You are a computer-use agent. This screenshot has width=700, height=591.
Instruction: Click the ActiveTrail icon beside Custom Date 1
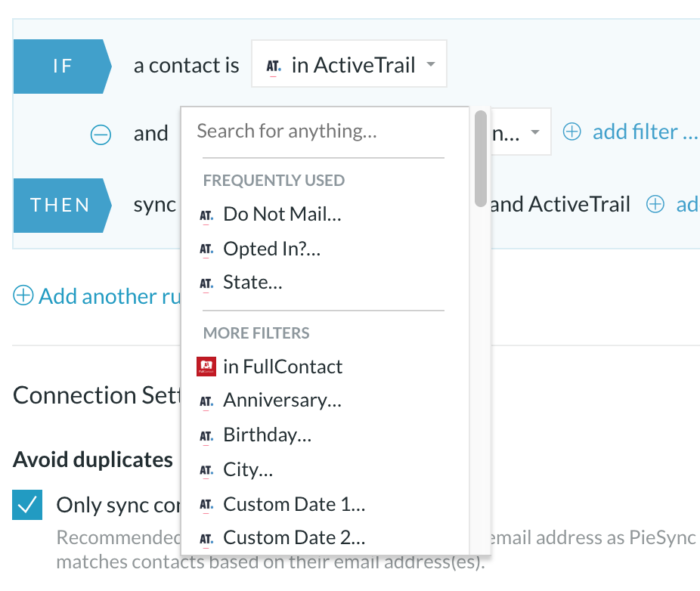point(206,506)
